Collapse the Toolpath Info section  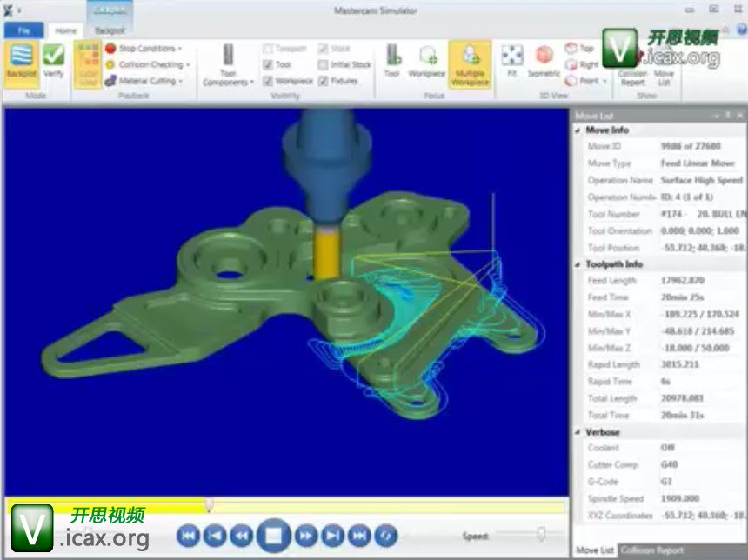[578, 264]
